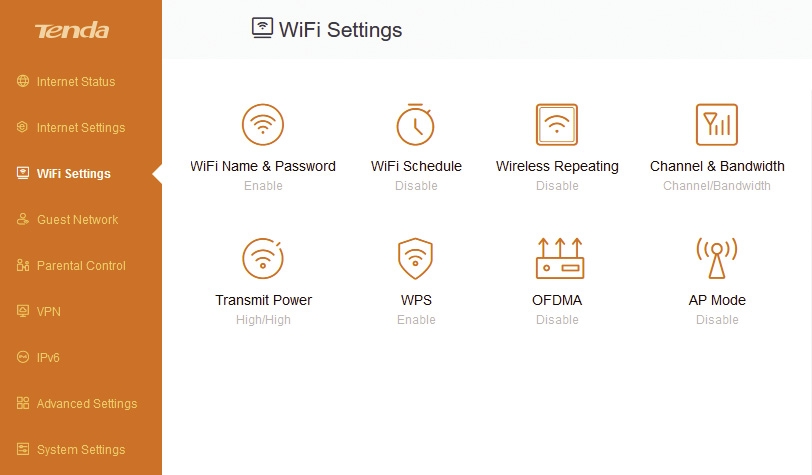
Task: Click the WiFi Schedule clock icon
Action: click(x=416, y=124)
